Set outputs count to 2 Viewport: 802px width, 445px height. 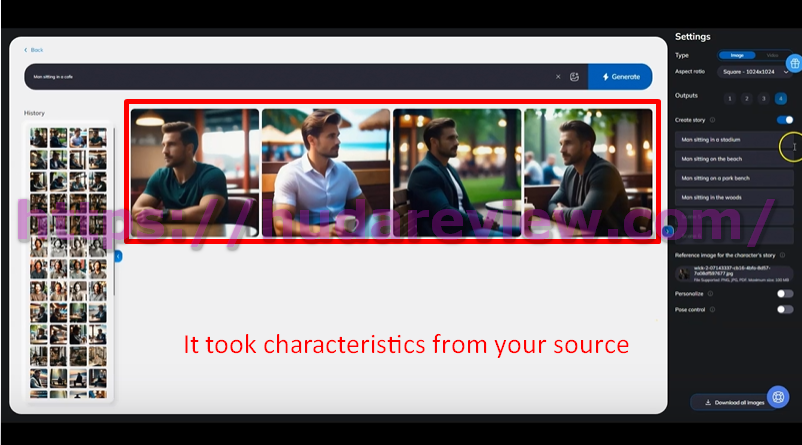pyautogui.click(x=746, y=99)
